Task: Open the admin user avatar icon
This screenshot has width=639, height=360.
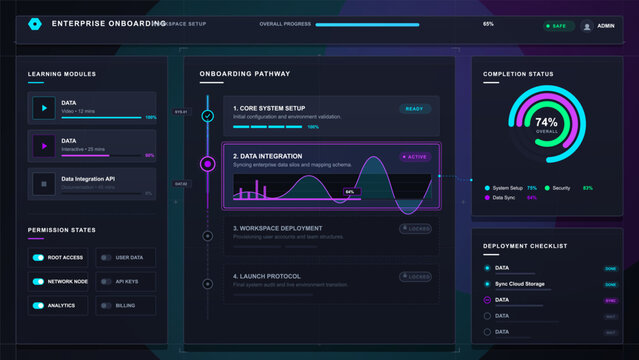Action: coord(587,26)
